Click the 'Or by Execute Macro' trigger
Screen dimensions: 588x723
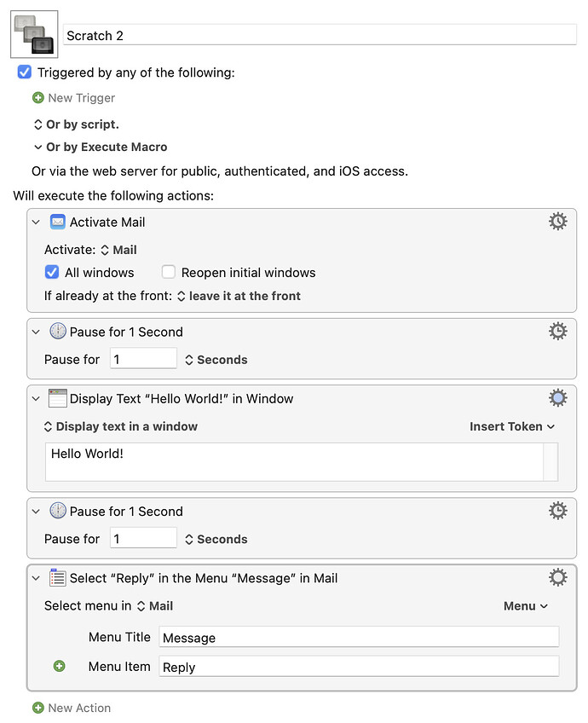click(x=101, y=147)
